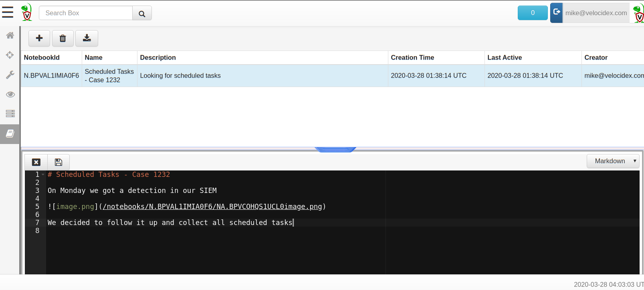Collapse the fold arrow on line 1

tap(43, 174)
